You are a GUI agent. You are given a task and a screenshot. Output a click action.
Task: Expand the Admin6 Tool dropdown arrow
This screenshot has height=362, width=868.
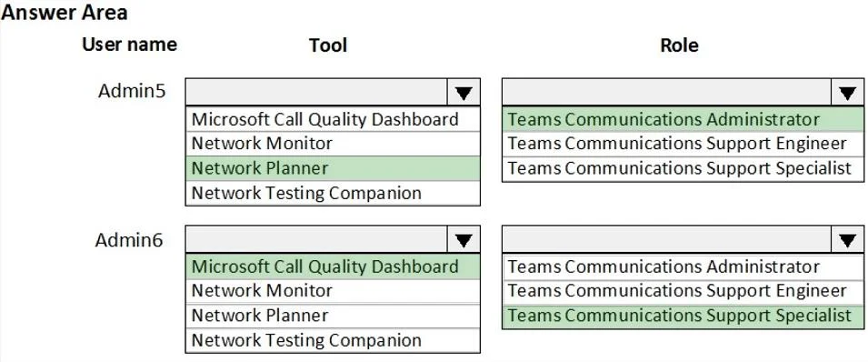pos(464,239)
